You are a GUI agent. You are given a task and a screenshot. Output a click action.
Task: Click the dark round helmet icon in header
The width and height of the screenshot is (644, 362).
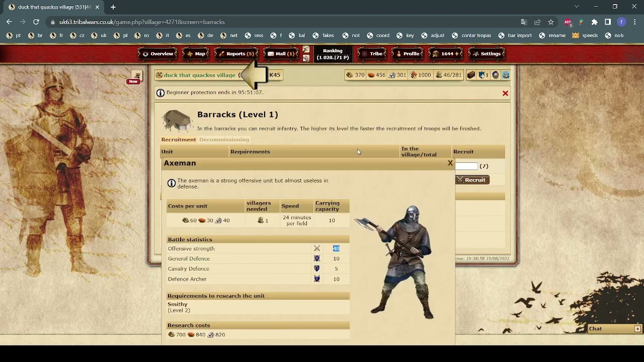496,75
